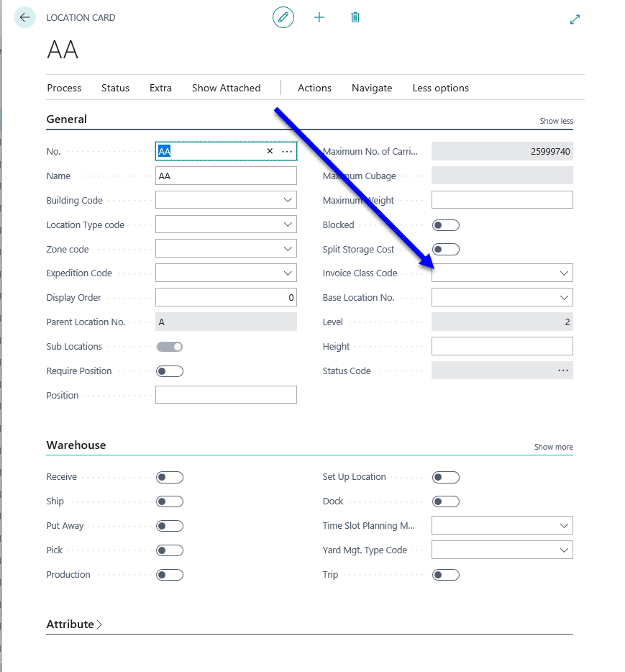Turn on the Put Away switch

170,526
